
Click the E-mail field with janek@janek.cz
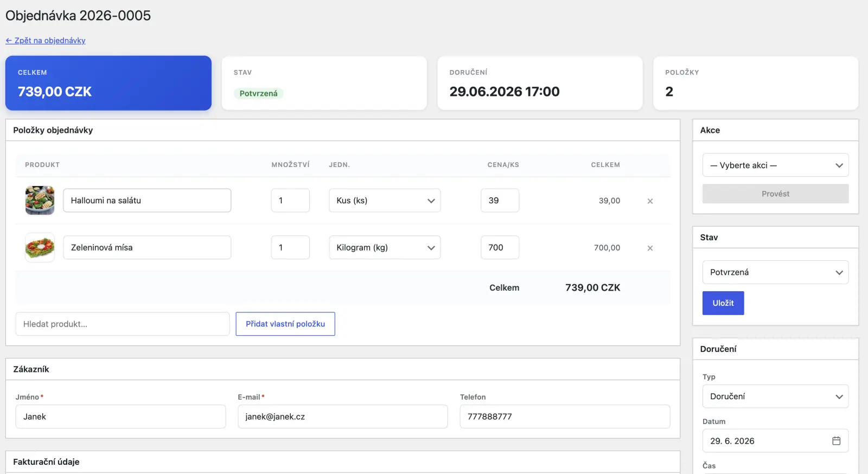click(x=343, y=417)
